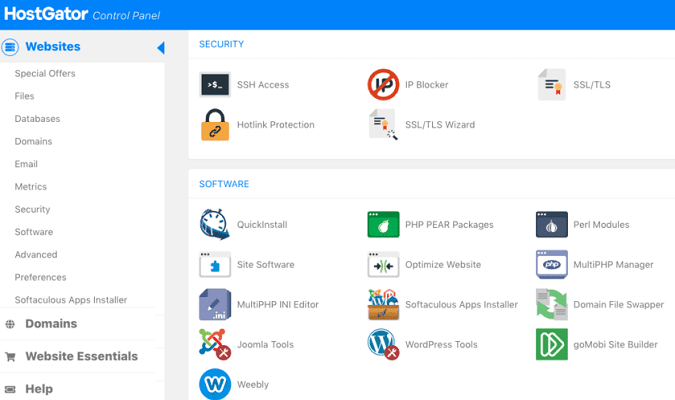Click the Perl Modules label
This screenshot has height=400, width=675.
pyautogui.click(x=601, y=225)
